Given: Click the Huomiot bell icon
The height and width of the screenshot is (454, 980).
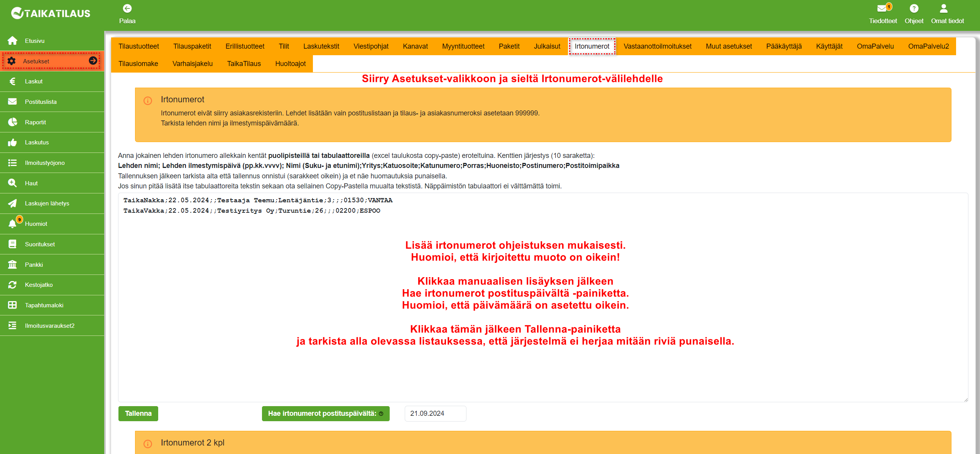Looking at the screenshot, I should point(12,224).
